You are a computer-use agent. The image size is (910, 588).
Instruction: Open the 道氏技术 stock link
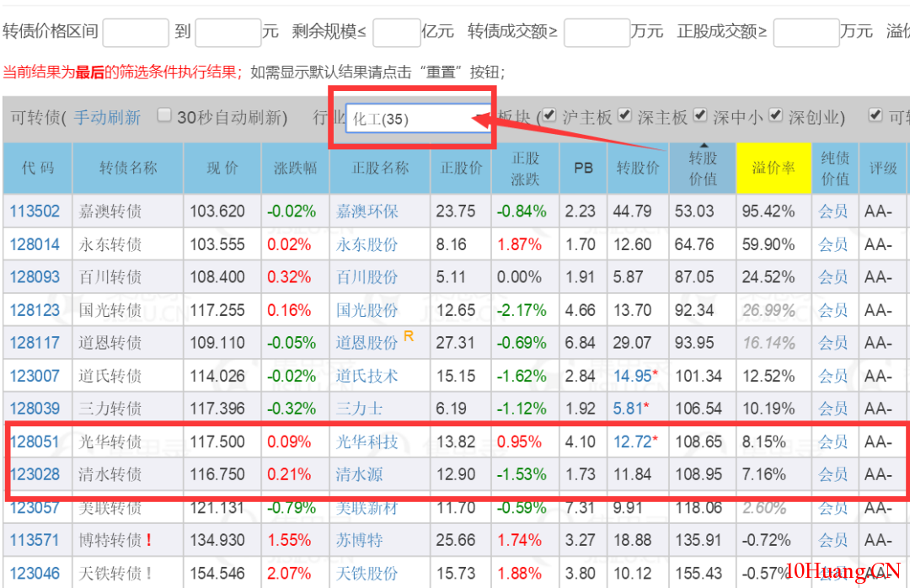pos(367,376)
